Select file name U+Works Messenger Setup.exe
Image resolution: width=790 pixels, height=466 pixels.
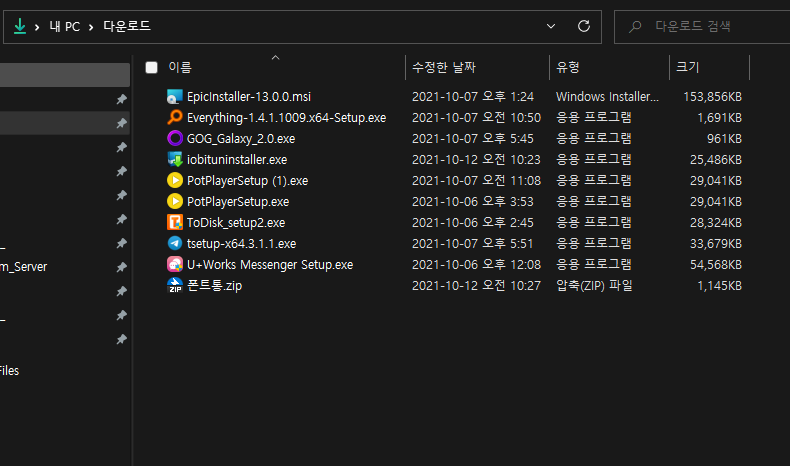270,265
